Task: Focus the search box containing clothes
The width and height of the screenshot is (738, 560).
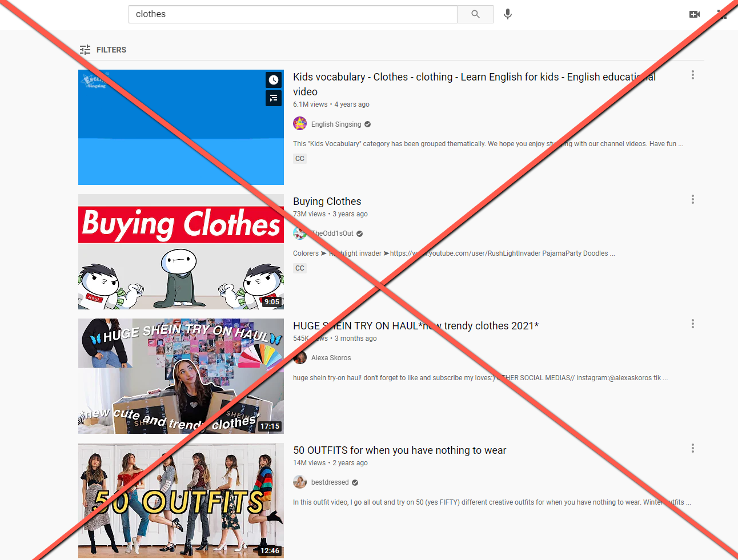Action: pyautogui.click(x=293, y=14)
